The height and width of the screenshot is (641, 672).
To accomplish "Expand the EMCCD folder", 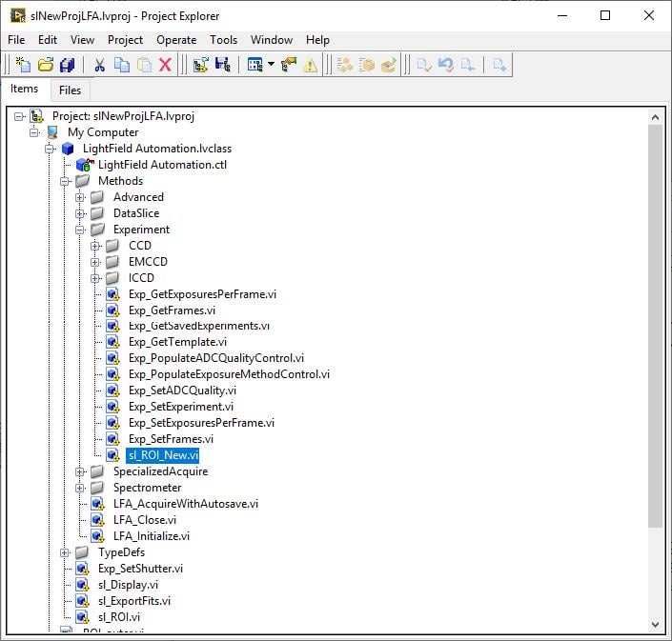I will point(95,262).
